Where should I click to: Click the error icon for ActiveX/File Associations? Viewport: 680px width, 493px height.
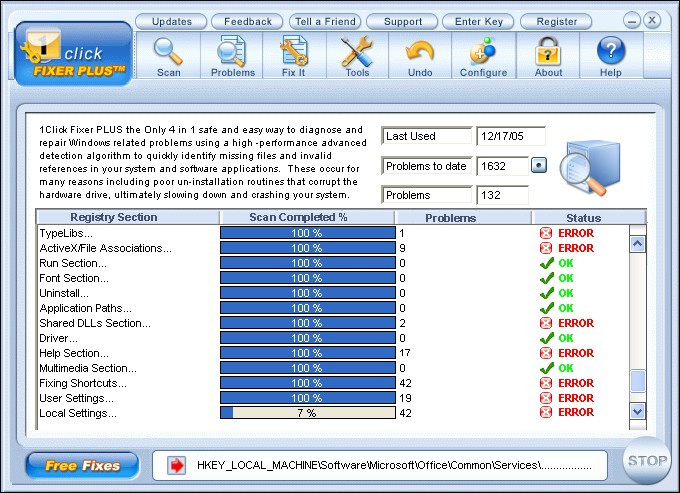pyautogui.click(x=546, y=248)
